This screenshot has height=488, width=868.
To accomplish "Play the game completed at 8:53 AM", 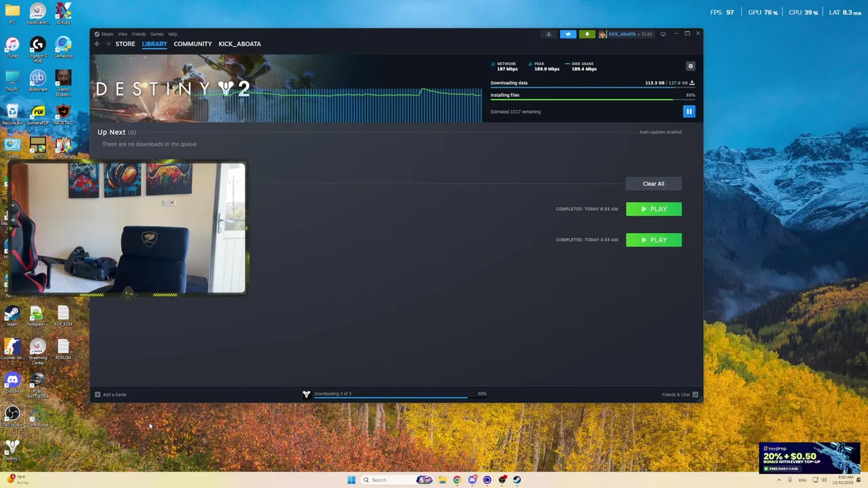I will 654,209.
